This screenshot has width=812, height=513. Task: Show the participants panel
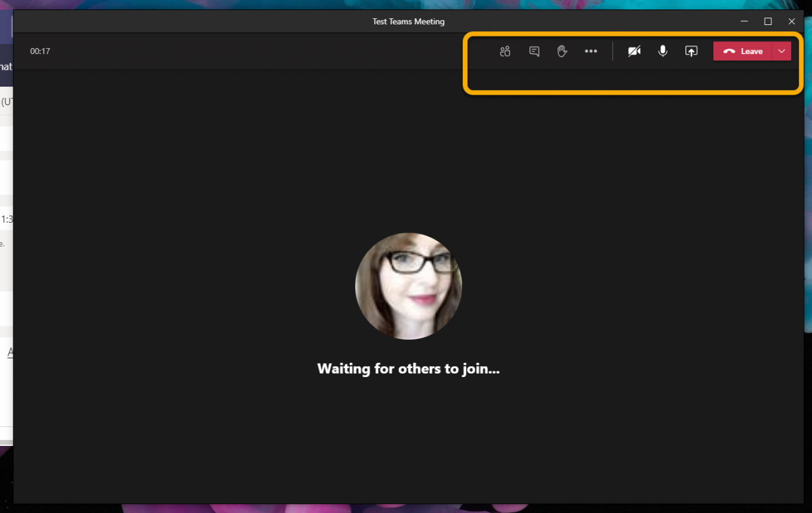[x=505, y=51]
